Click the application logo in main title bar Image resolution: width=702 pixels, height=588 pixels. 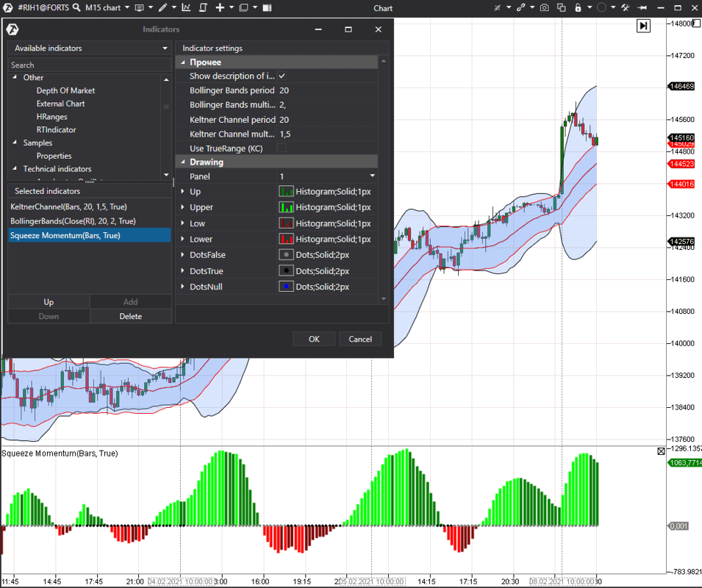(7, 7)
